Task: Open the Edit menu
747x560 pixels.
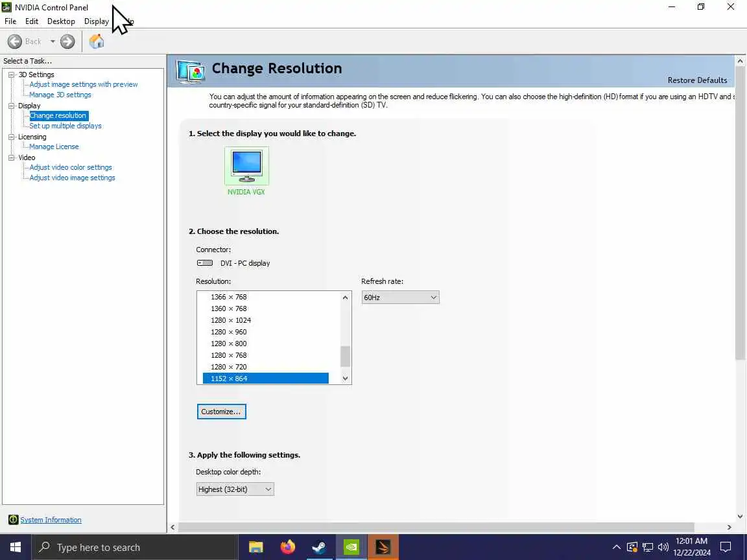Action: [31, 21]
